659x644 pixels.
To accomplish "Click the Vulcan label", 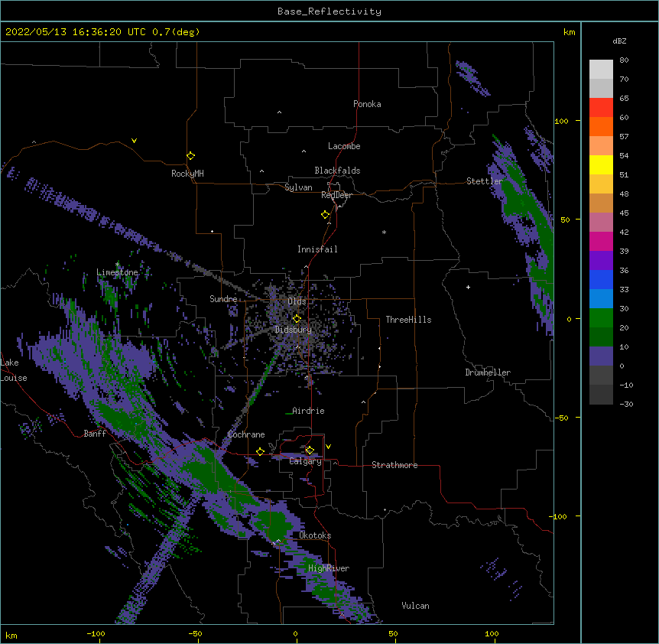I will (415, 606).
